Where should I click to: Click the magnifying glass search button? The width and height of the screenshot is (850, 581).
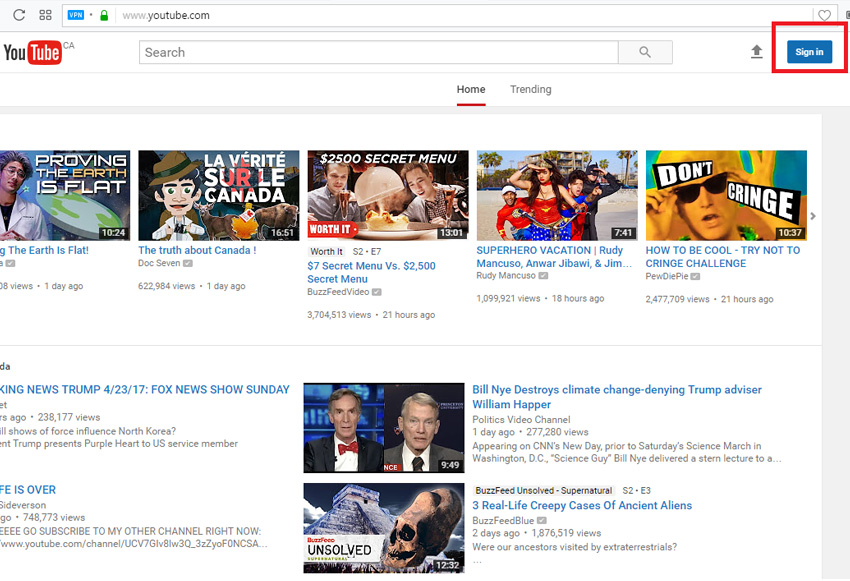click(645, 52)
